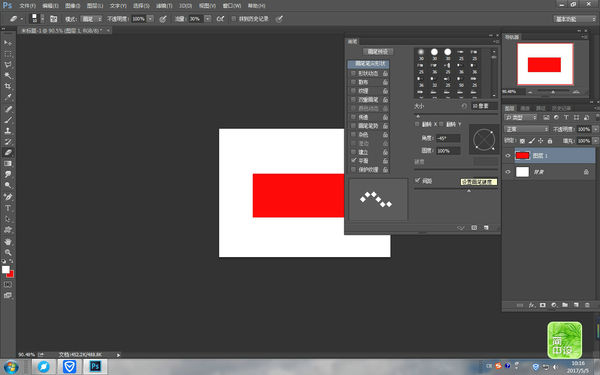Select the Lasso tool
600x375 pixels.
point(8,65)
